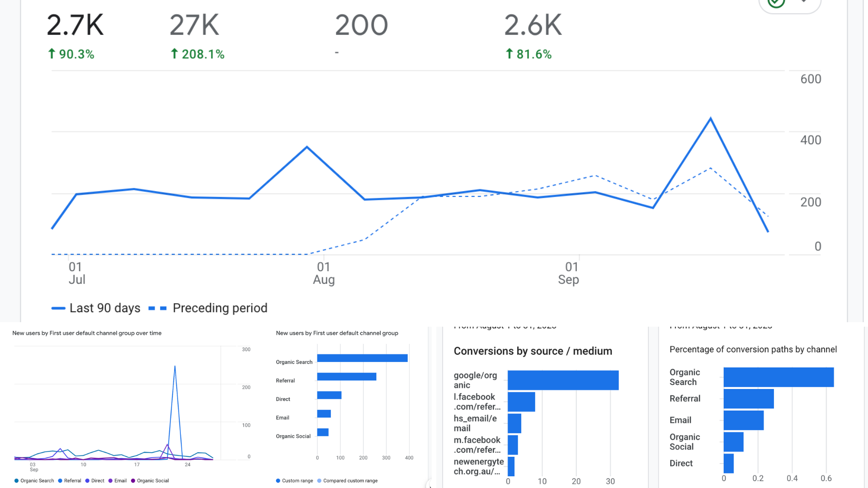Click the Referral bar in New users chart
The image size is (868, 488).
(x=347, y=377)
